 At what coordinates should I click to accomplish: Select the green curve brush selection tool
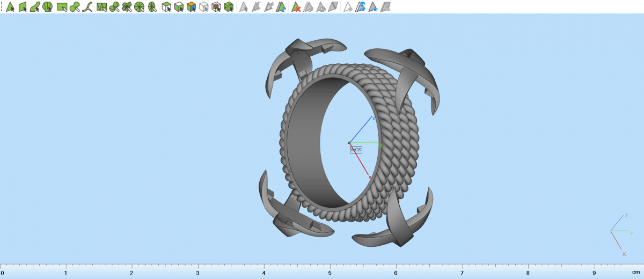tap(87, 7)
